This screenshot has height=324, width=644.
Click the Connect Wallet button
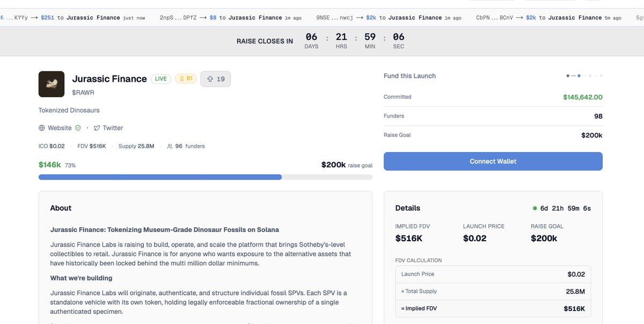coord(493,161)
